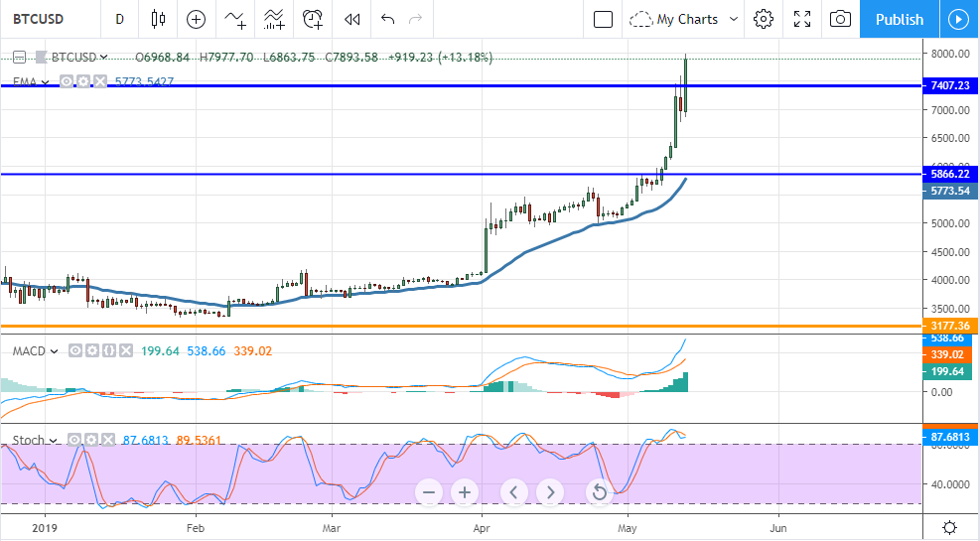Select the chart layout square icon
This screenshot has height=541, width=980.
click(603, 20)
